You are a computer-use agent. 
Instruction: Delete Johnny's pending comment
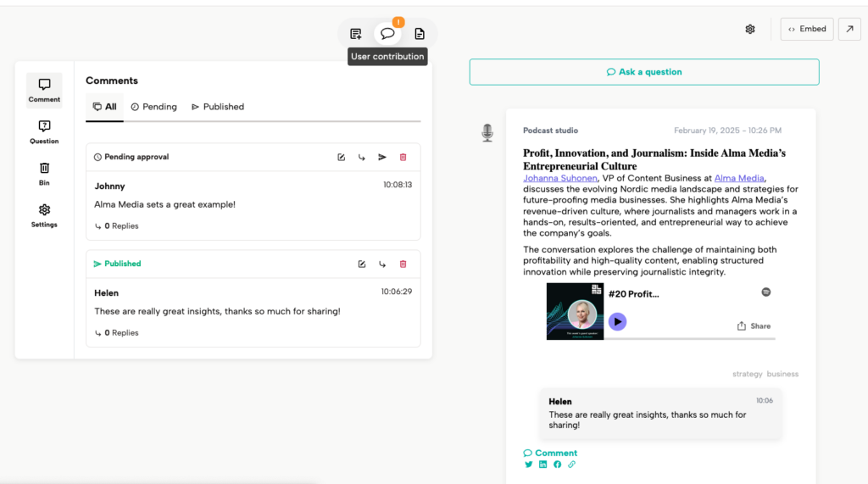point(403,158)
